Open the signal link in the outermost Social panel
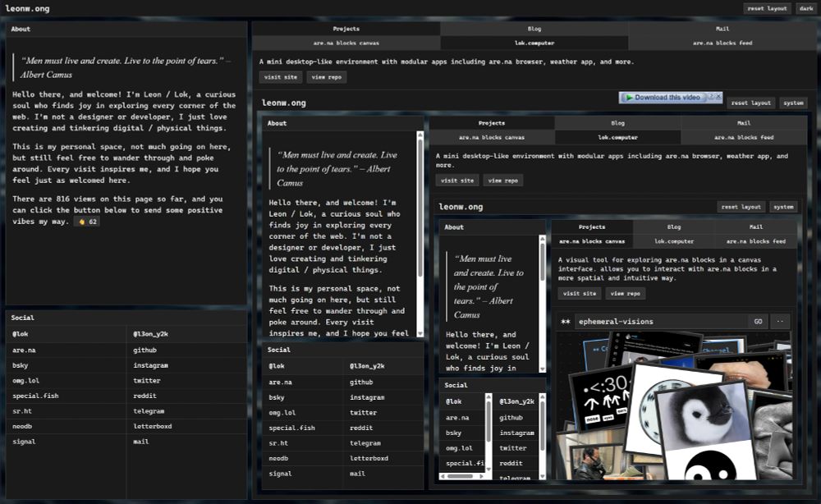The width and height of the screenshot is (821, 504). [x=24, y=441]
